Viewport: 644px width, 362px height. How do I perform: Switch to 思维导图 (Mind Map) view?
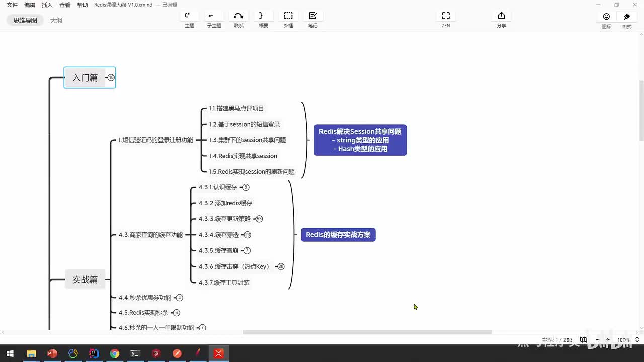pos(25,20)
